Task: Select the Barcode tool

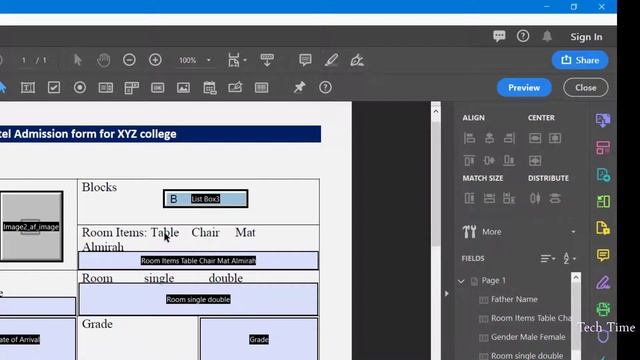Action: [x=261, y=87]
